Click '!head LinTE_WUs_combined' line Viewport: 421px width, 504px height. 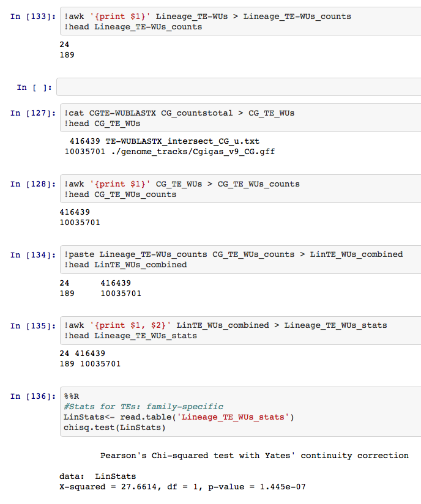point(125,264)
